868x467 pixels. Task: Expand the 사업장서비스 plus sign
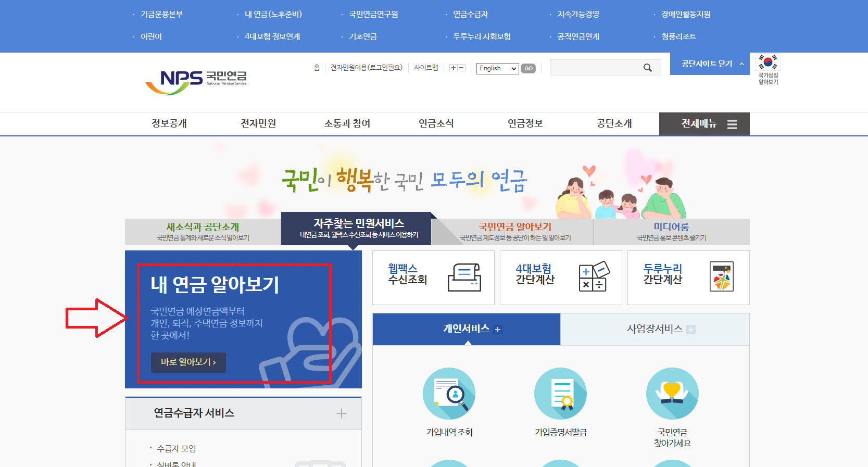pos(691,330)
